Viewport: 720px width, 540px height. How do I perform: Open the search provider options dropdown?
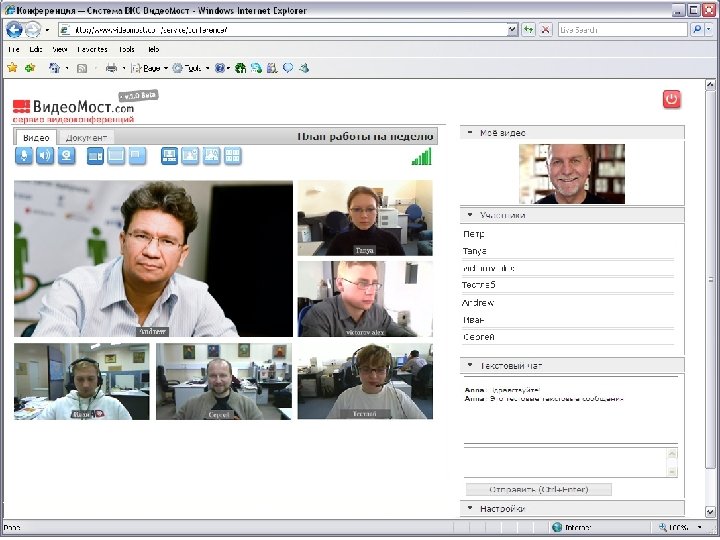coord(709,30)
